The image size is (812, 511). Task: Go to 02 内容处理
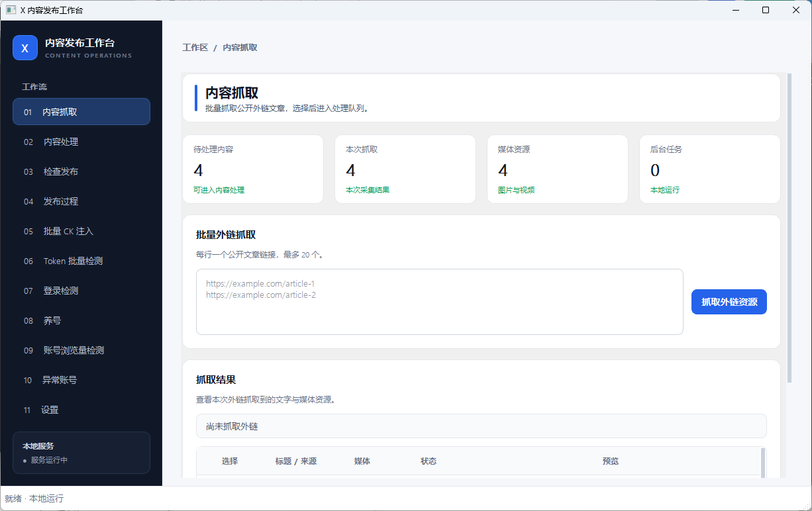click(81, 142)
